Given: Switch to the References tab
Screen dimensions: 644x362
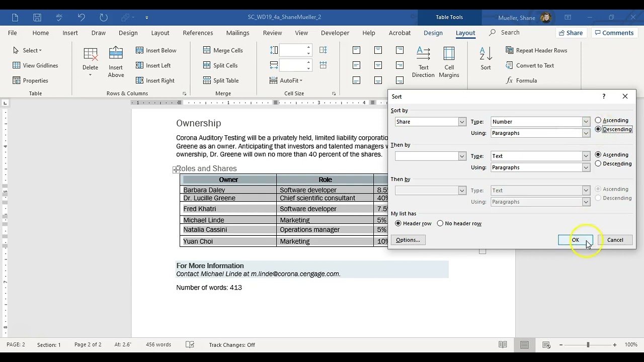Looking at the screenshot, I should pyautogui.click(x=198, y=33).
